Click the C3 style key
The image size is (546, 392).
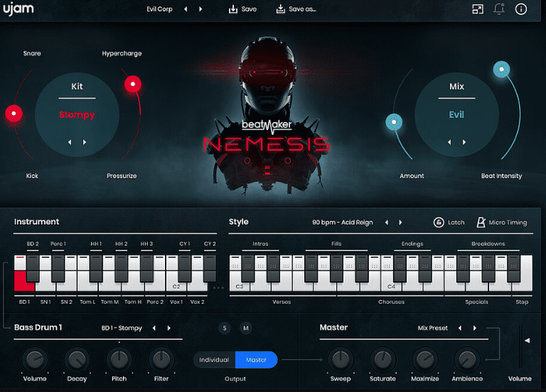(x=239, y=283)
